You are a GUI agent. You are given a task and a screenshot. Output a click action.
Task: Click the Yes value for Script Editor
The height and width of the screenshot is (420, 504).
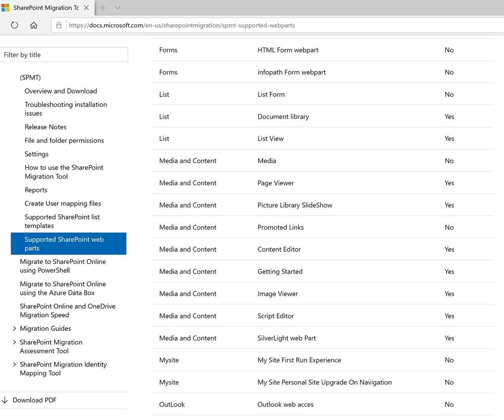[x=450, y=316]
